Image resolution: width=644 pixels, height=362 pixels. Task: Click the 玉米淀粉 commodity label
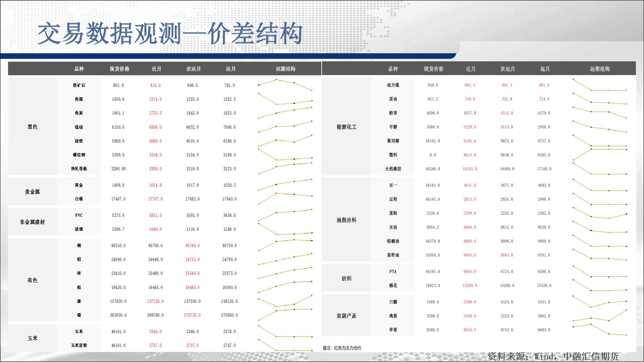[x=79, y=345]
